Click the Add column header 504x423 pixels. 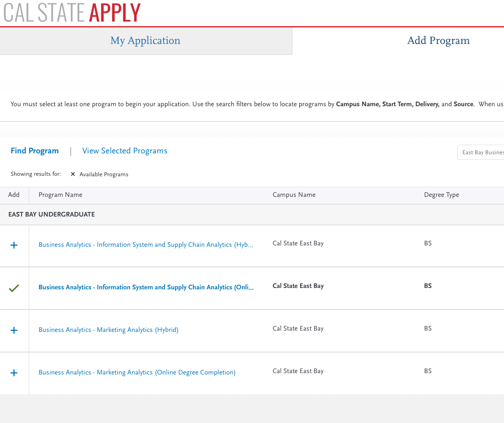click(14, 195)
